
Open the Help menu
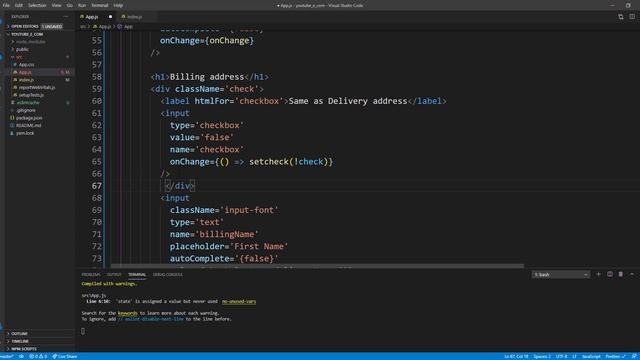pyautogui.click(x=118, y=5)
